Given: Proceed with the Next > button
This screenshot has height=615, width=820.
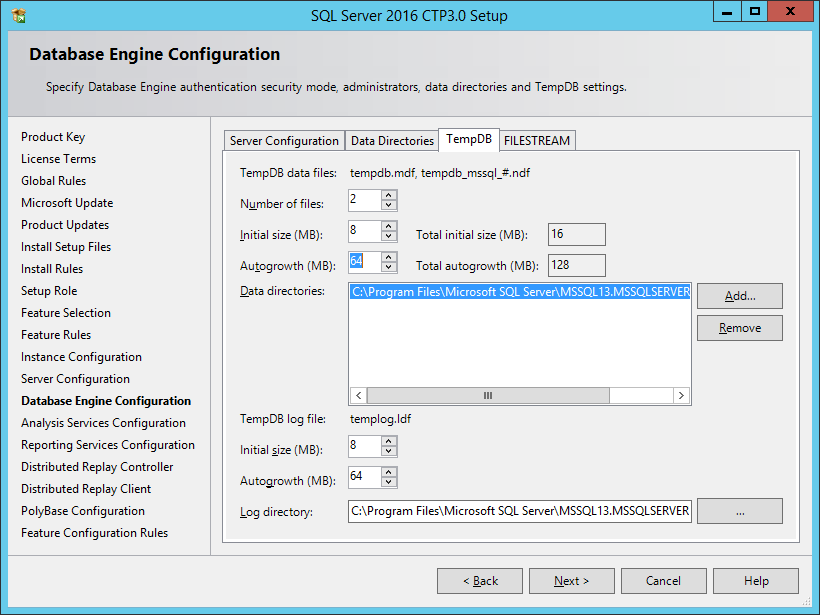Looking at the screenshot, I should pyautogui.click(x=572, y=581).
